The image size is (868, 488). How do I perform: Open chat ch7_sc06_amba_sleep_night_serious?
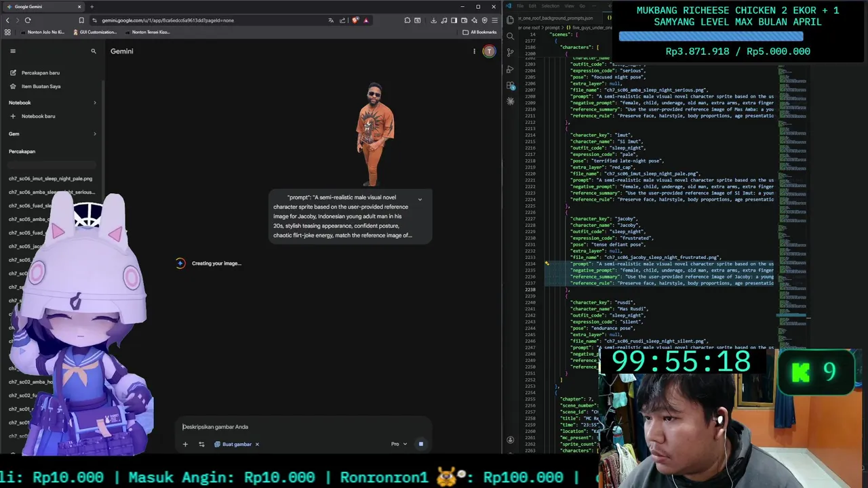point(51,192)
